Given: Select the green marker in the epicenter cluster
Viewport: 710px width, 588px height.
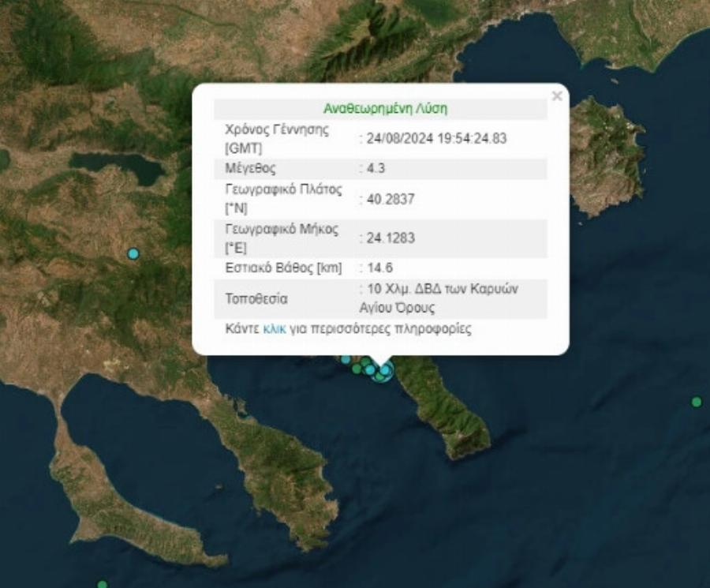Looking at the screenshot, I should (356, 369).
